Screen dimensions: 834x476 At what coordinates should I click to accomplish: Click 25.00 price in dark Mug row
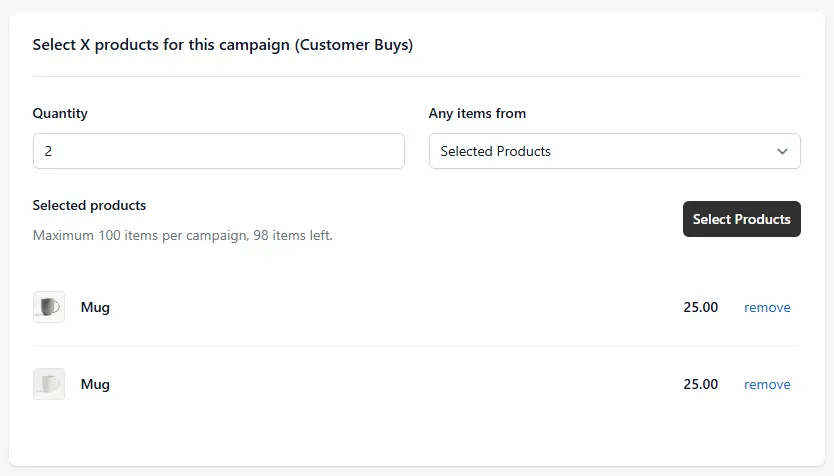coord(700,307)
